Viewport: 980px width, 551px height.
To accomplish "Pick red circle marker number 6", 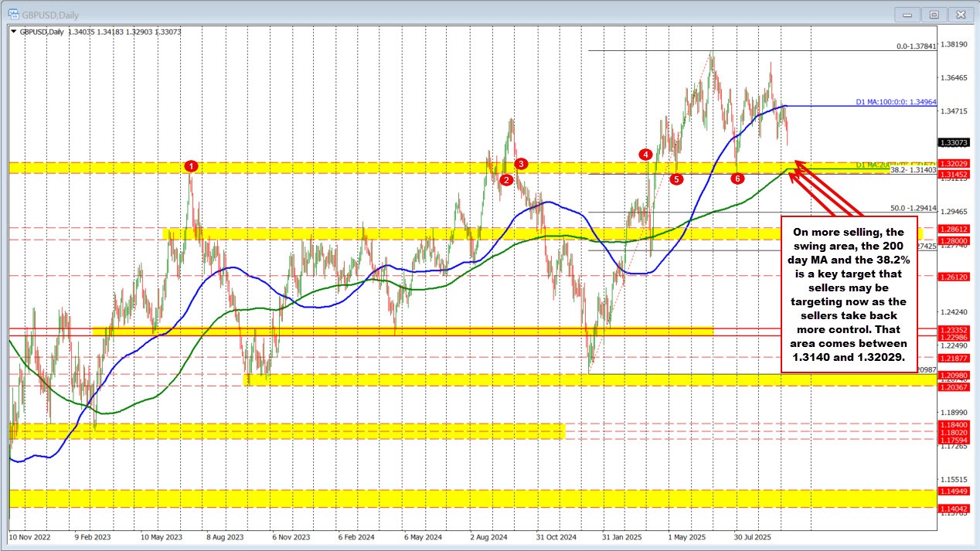I will (737, 179).
